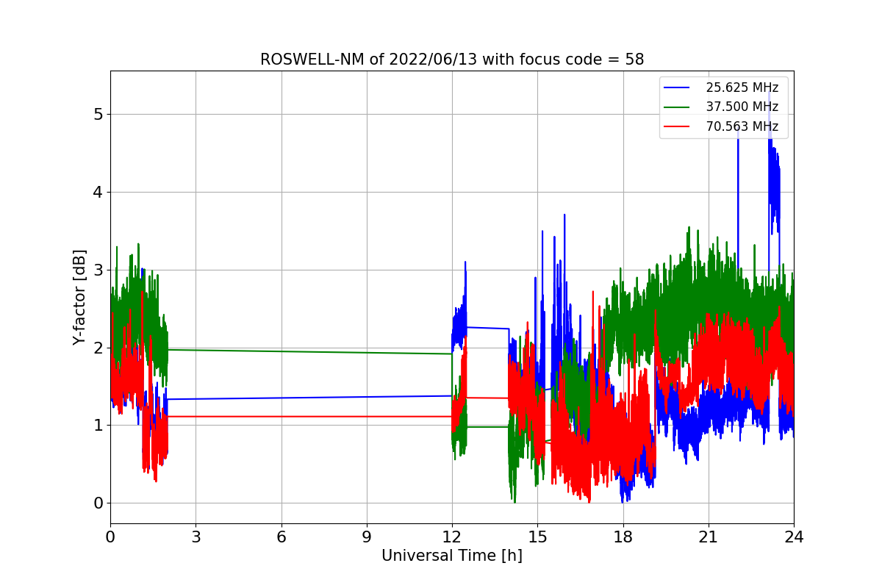This screenshot has width=882, height=588.
Task: Click the Universal Time [h] axis label
Action: coord(452,556)
